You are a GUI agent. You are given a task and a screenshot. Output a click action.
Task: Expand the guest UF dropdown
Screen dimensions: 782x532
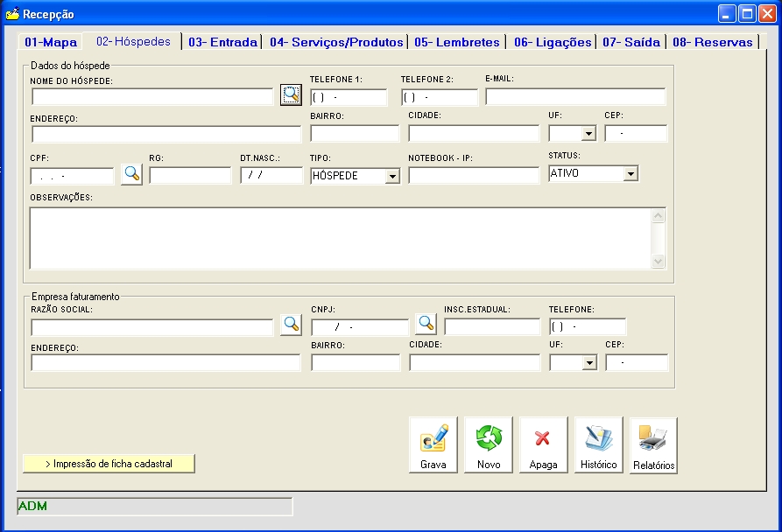[x=588, y=134]
